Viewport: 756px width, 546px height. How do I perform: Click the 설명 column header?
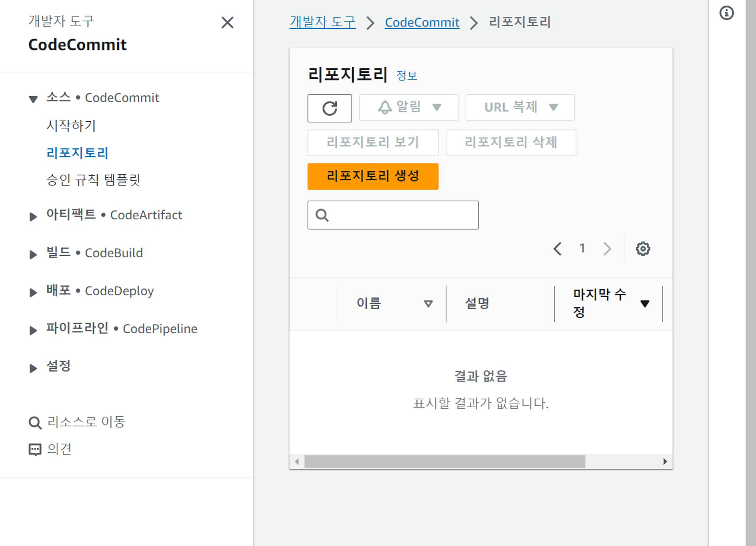pyautogui.click(x=477, y=303)
